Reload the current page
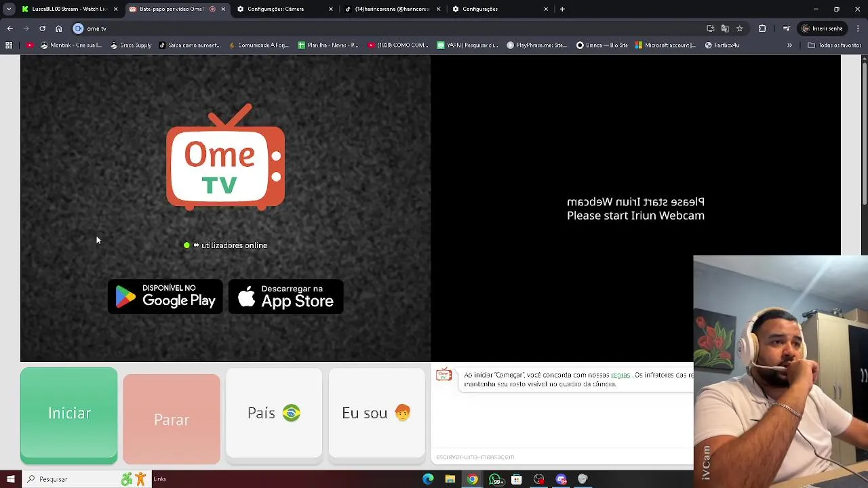The width and height of the screenshot is (868, 488). tap(42, 28)
